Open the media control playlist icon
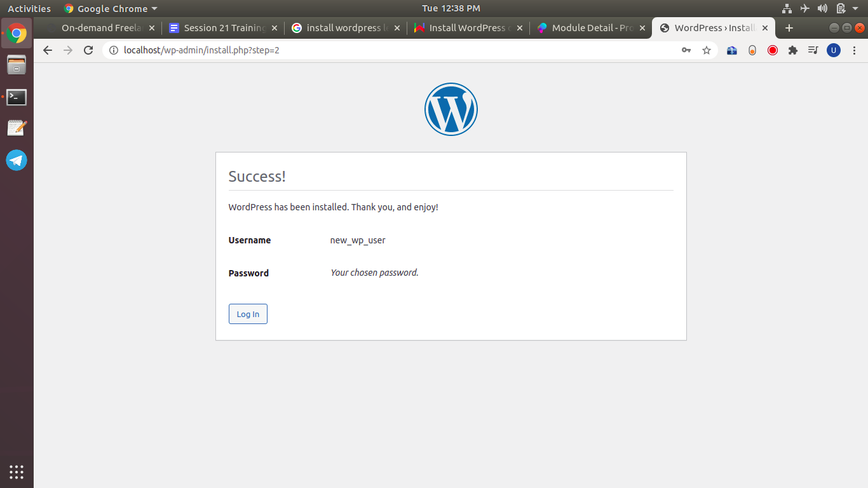This screenshot has height=488, width=868. click(x=813, y=50)
